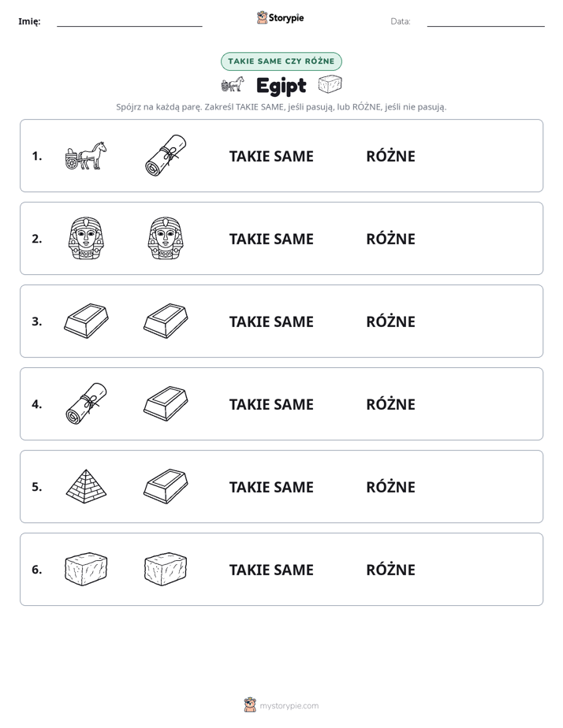The width and height of the screenshot is (563, 728).
Task: Click the papyrus scroll icon in row 4
Action: (86, 403)
